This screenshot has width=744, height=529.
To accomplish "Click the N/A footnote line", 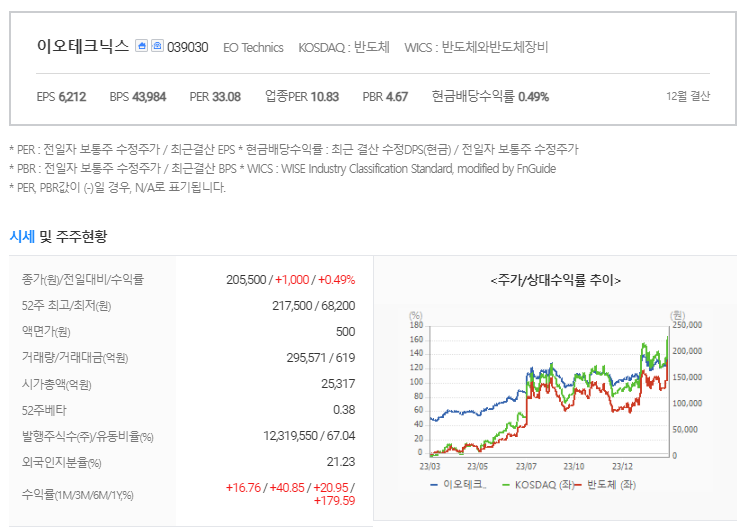I will tap(117, 187).
